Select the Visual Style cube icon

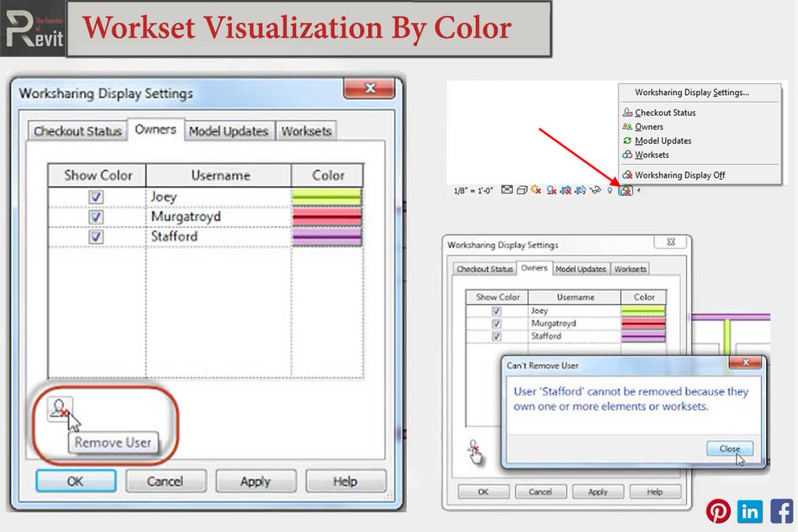click(x=523, y=190)
